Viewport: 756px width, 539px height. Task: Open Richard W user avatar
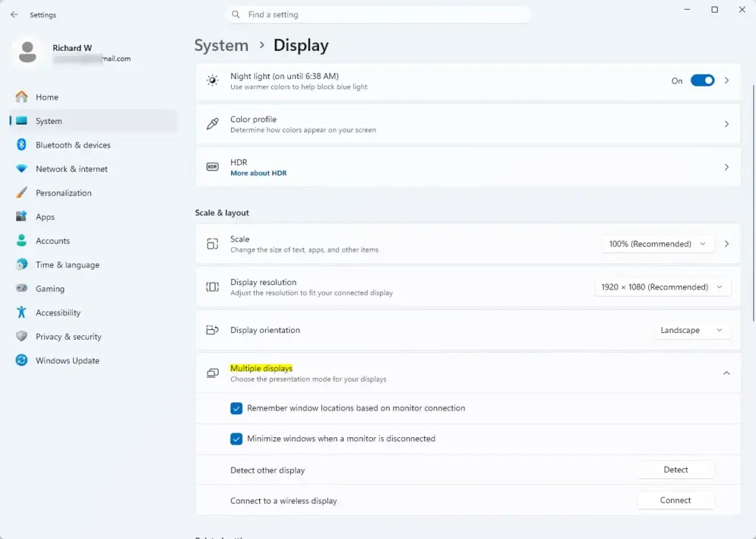click(x=27, y=52)
